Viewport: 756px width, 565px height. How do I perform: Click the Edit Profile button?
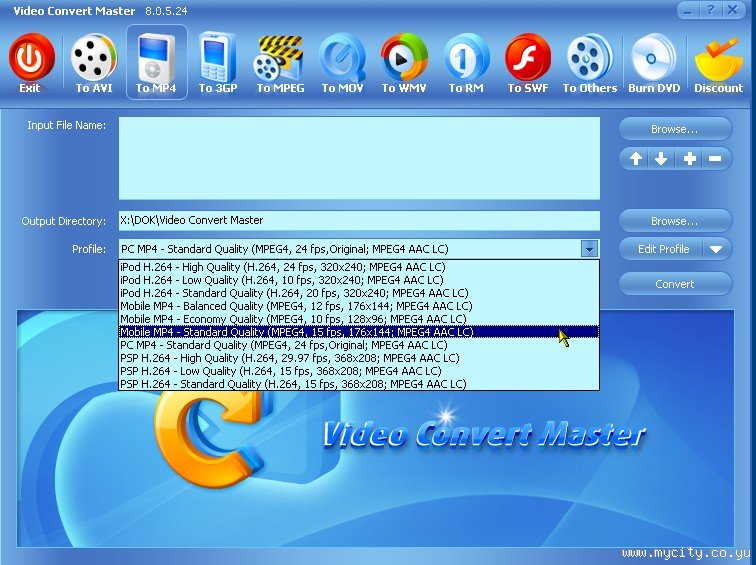(662, 249)
